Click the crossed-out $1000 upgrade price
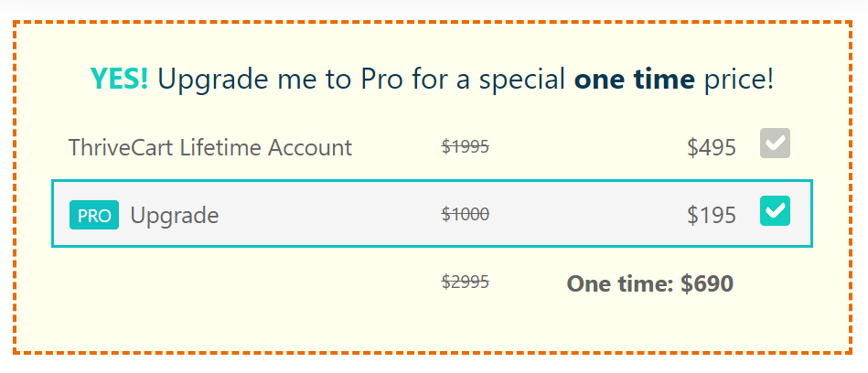Image resolution: width=868 pixels, height=373 pixels. (x=466, y=215)
